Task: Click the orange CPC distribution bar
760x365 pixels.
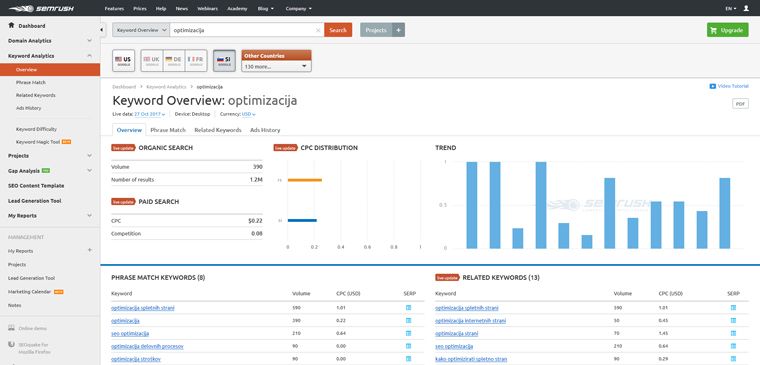Action: [304, 180]
